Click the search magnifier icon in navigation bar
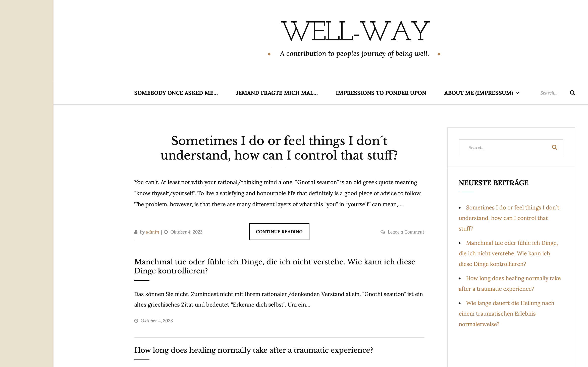This screenshot has width=588, height=367. [572, 93]
